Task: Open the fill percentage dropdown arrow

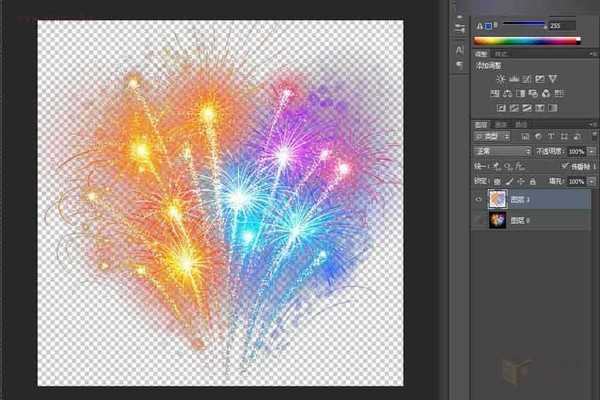Action: click(x=591, y=181)
